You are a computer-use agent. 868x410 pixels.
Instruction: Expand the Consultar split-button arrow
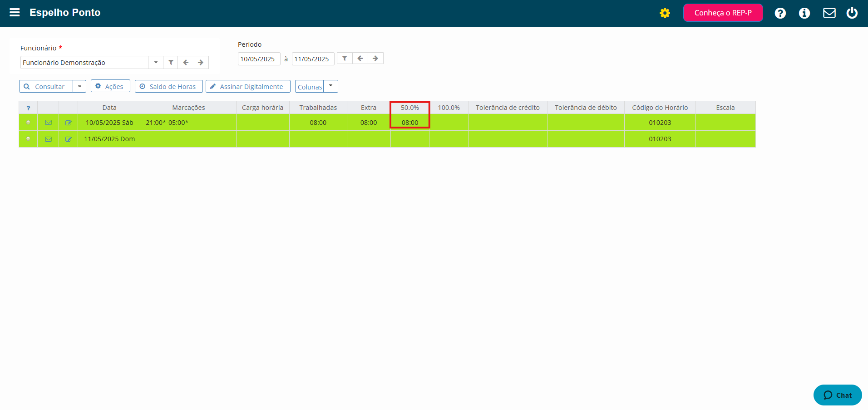(79, 86)
